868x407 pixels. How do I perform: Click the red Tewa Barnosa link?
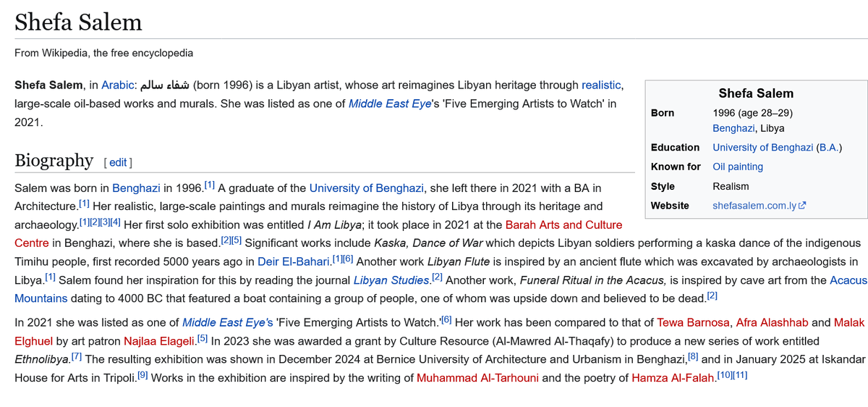click(694, 322)
